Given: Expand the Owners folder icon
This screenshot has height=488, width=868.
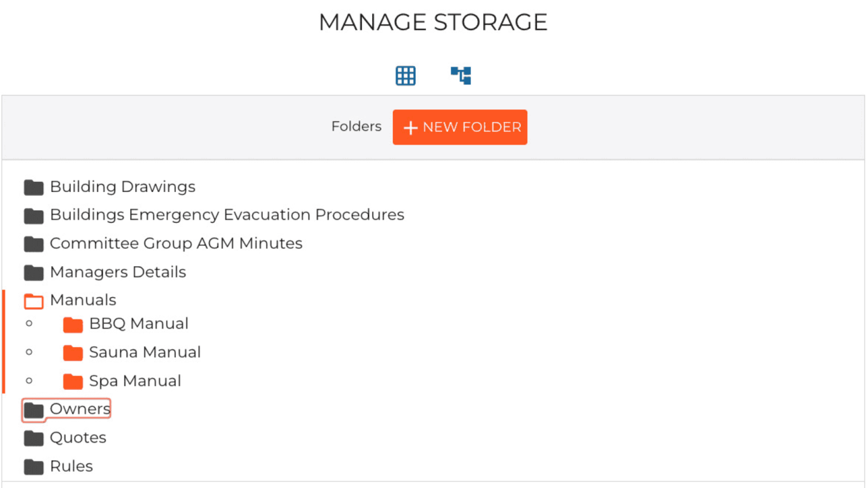Looking at the screenshot, I should tap(33, 410).
